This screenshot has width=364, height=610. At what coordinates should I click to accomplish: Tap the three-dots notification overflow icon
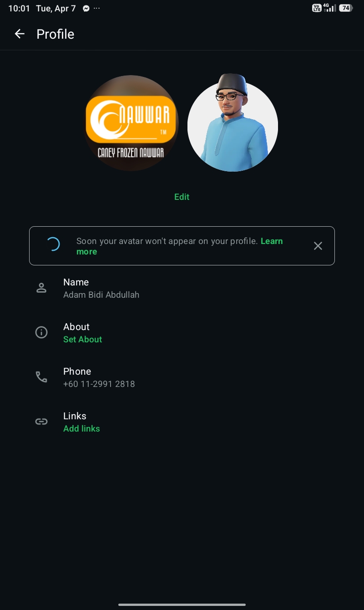coord(96,8)
